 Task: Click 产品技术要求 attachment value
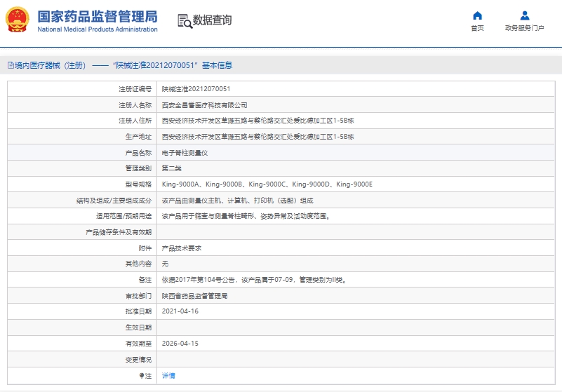click(182, 248)
